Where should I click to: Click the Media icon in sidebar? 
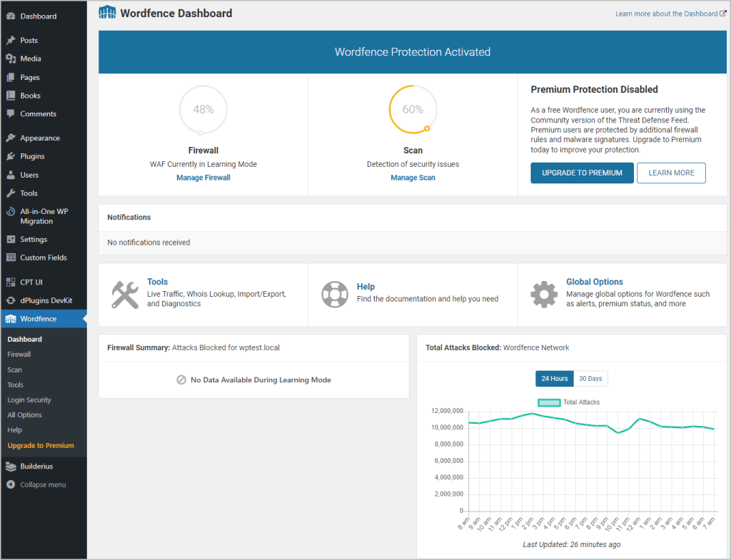click(x=11, y=58)
